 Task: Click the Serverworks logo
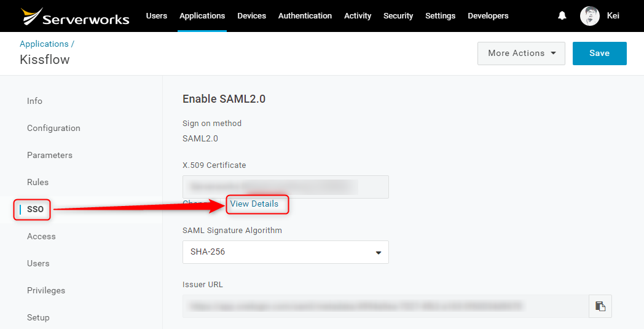click(x=75, y=17)
